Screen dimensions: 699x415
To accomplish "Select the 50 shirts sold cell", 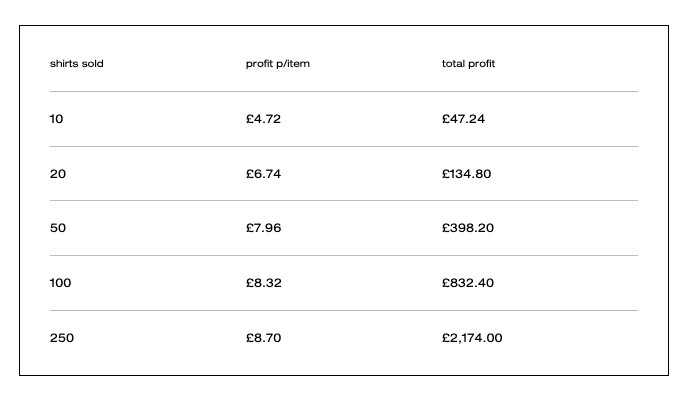I will click(58, 228).
